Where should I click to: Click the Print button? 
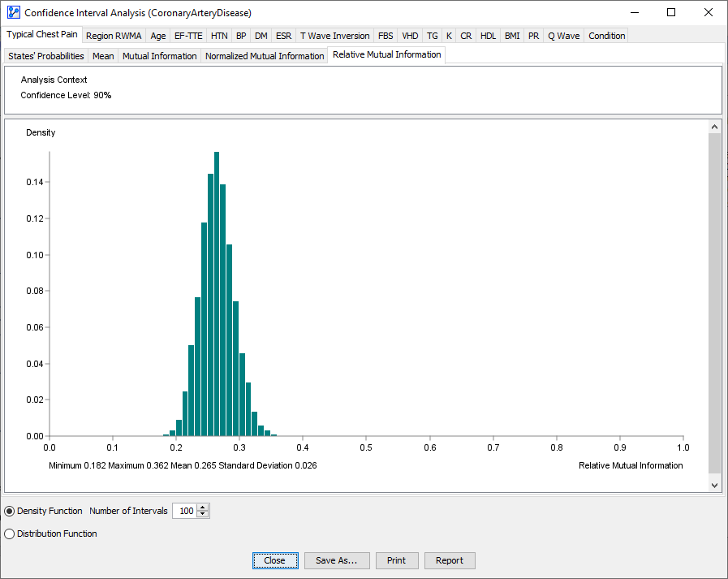click(396, 560)
